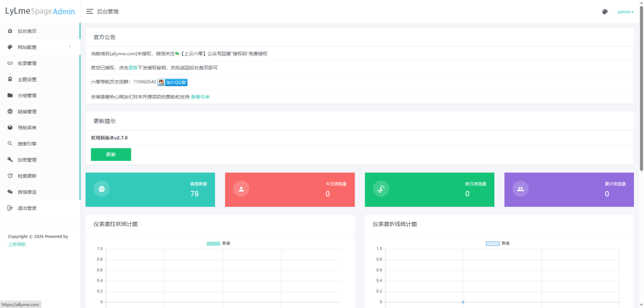Click the link icon beside 收录管理
644x308 pixels.
coord(10,63)
